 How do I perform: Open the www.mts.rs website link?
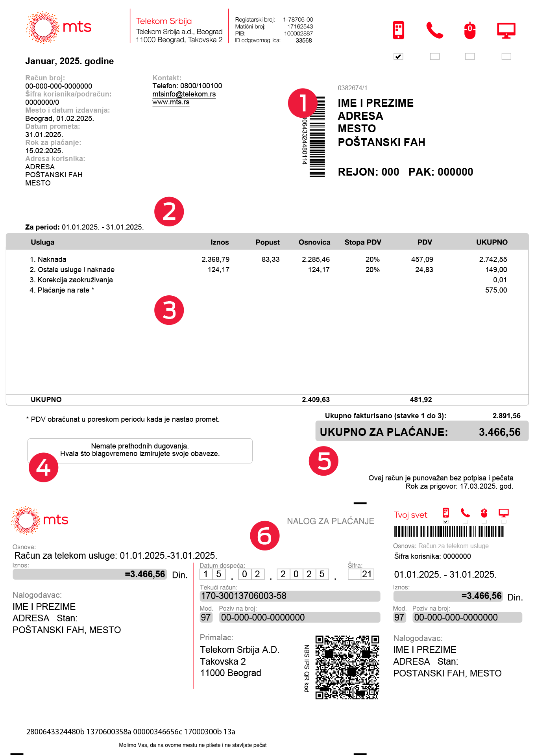point(171,102)
